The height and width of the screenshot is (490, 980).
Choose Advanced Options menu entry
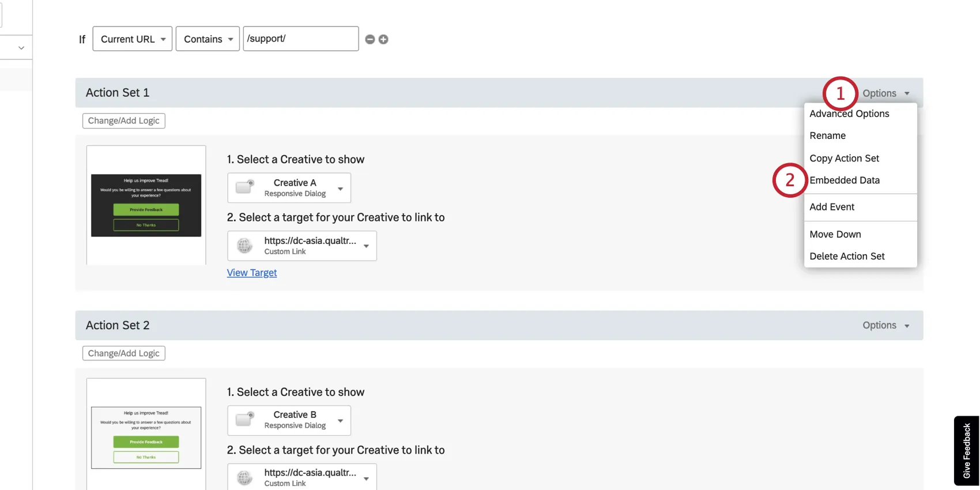[849, 114]
